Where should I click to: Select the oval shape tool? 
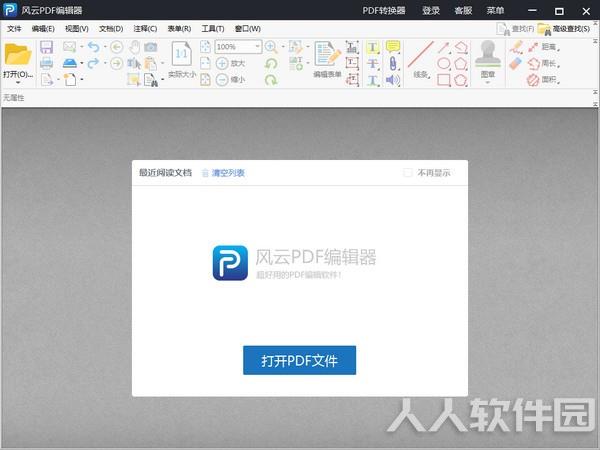[444, 64]
